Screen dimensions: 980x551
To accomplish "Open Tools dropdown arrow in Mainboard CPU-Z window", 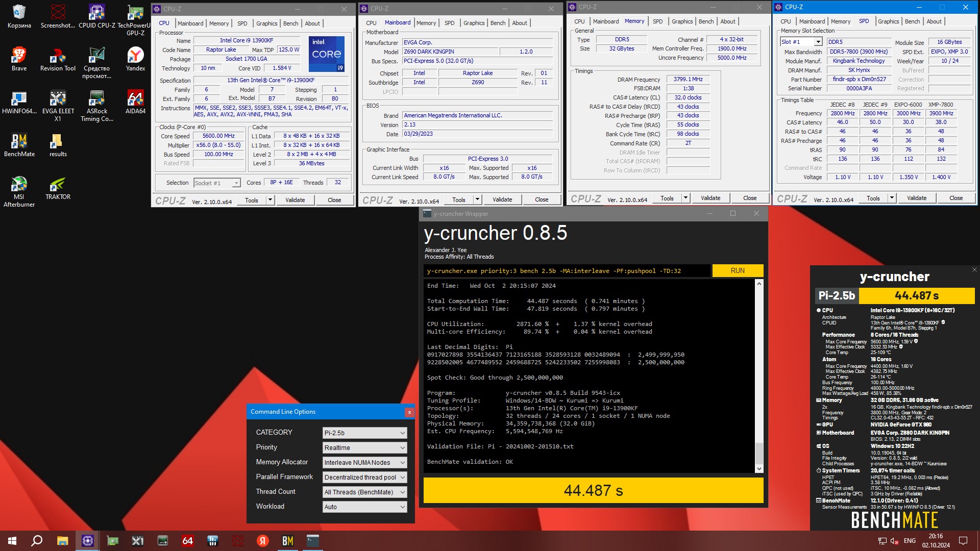I will point(477,199).
